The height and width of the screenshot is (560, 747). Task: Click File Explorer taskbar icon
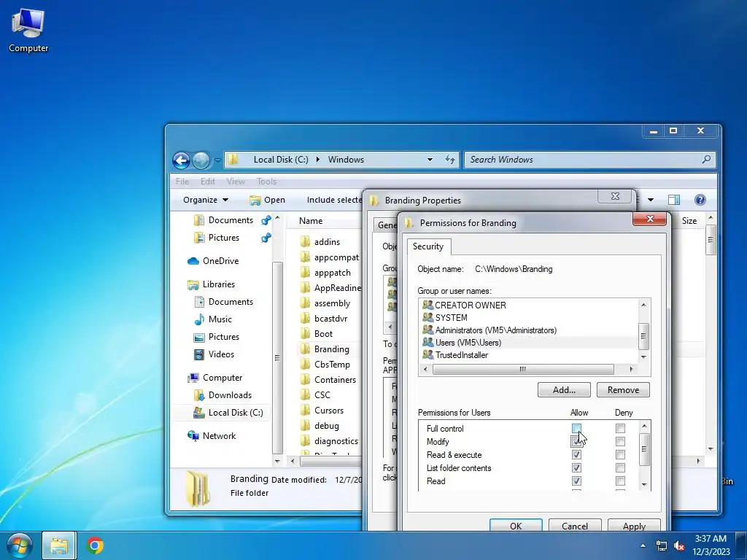coord(59,545)
